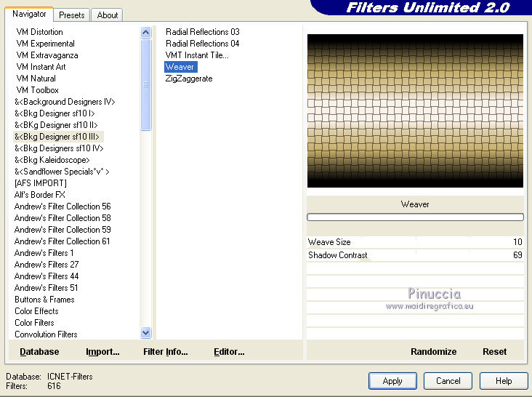Adjust the Shadow Contrast slider
The height and width of the screenshot is (397, 532).
415,254
